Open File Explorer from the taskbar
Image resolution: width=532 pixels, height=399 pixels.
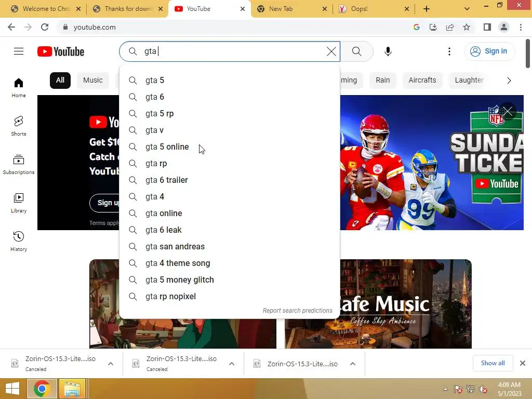pos(72,389)
